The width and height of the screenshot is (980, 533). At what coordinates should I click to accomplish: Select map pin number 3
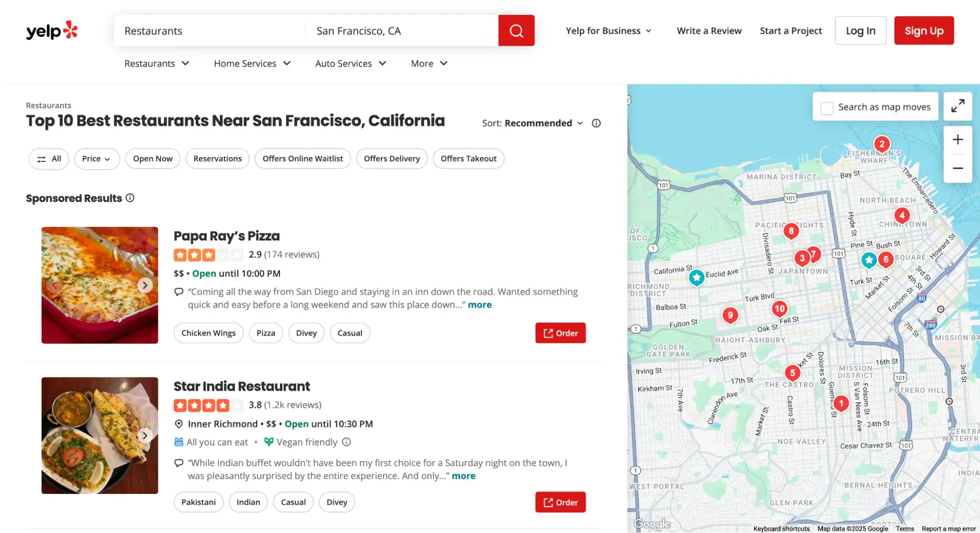[x=802, y=257]
